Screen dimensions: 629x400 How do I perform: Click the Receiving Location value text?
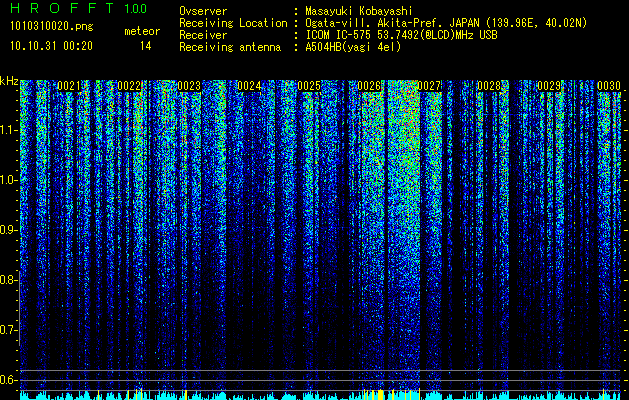tap(444, 23)
